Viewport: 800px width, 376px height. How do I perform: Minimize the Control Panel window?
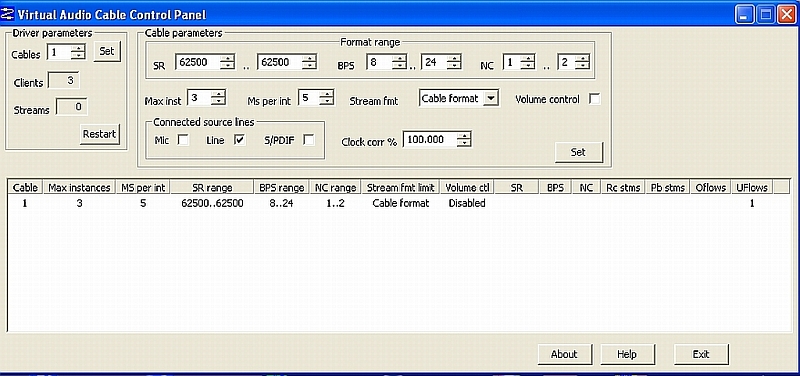click(744, 15)
